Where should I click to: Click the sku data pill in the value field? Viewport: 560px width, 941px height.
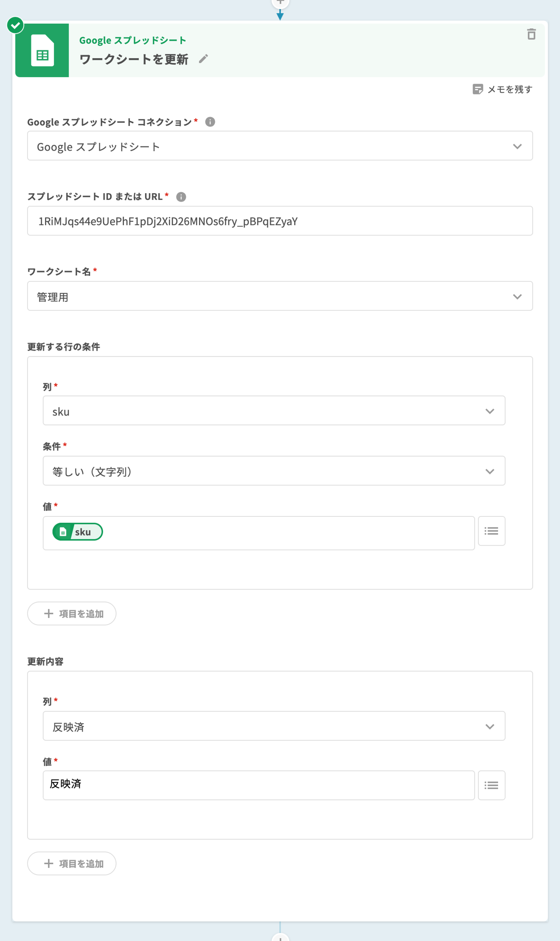click(x=78, y=532)
